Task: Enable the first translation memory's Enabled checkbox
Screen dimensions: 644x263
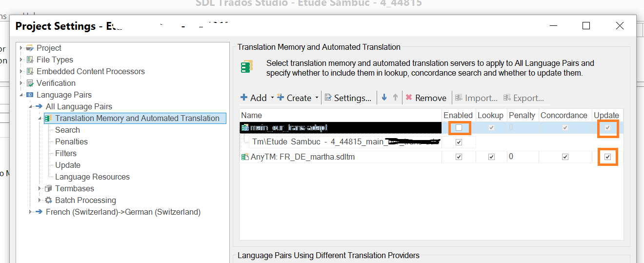Action: (459, 128)
